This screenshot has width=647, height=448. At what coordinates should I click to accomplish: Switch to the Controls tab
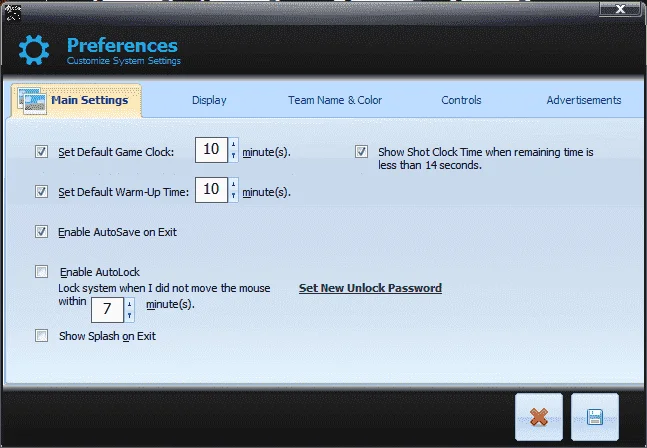pyautogui.click(x=461, y=100)
